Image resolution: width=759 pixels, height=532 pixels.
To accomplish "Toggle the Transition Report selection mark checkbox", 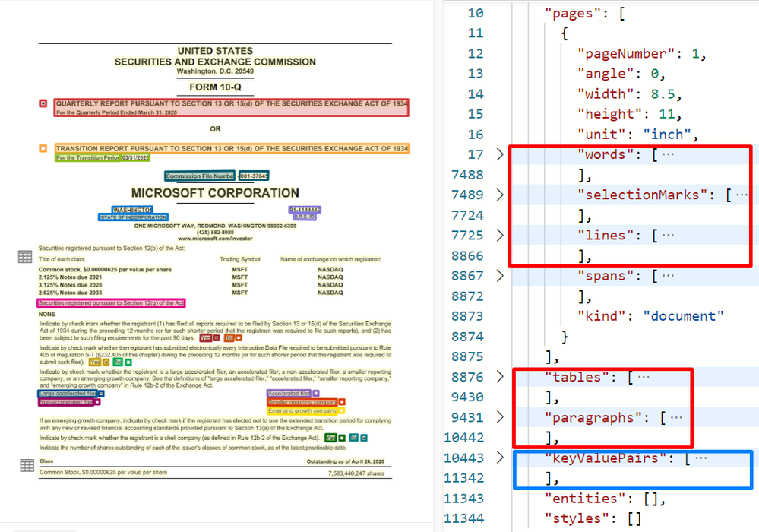I will (x=43, y=148).
